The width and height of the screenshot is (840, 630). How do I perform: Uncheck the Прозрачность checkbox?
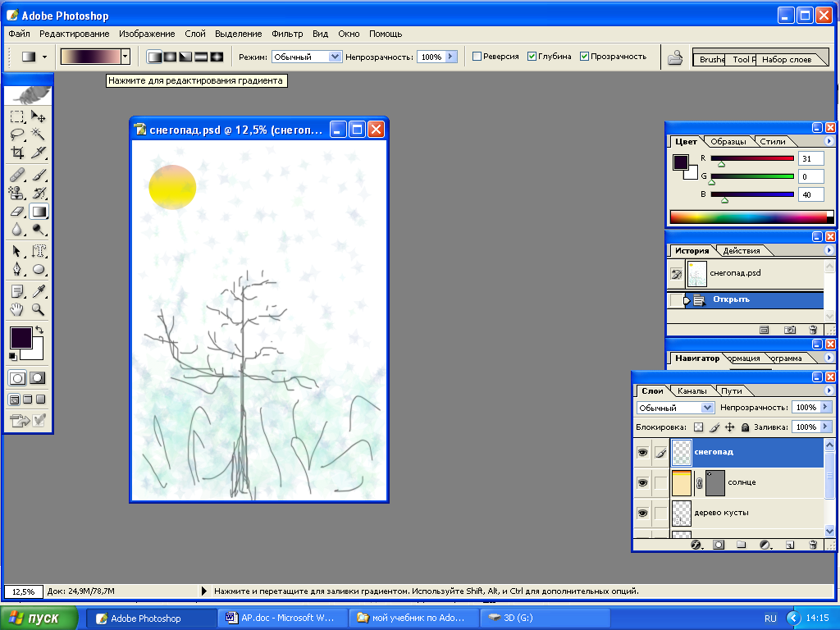[x=584, y=57]
